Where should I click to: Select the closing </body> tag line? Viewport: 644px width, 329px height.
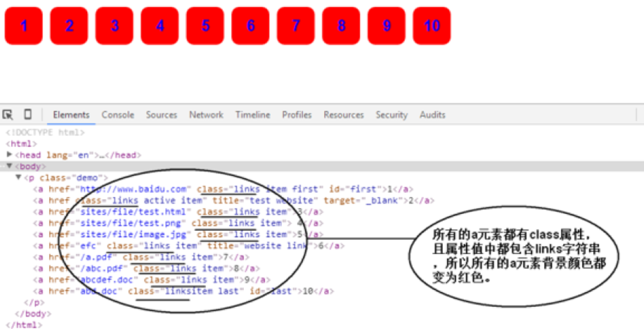(x=33, y=314)
